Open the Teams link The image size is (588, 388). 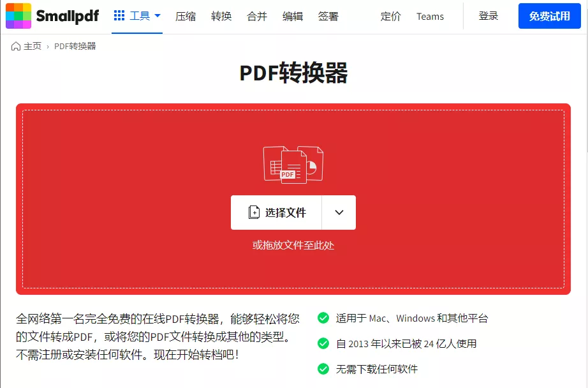point(430,17)
